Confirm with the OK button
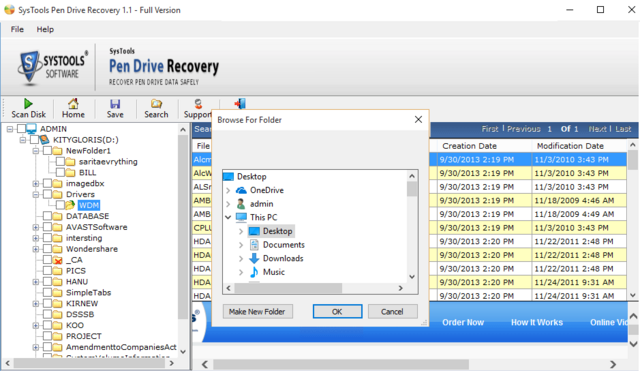 pyautogui.click(x=337, y=311)
